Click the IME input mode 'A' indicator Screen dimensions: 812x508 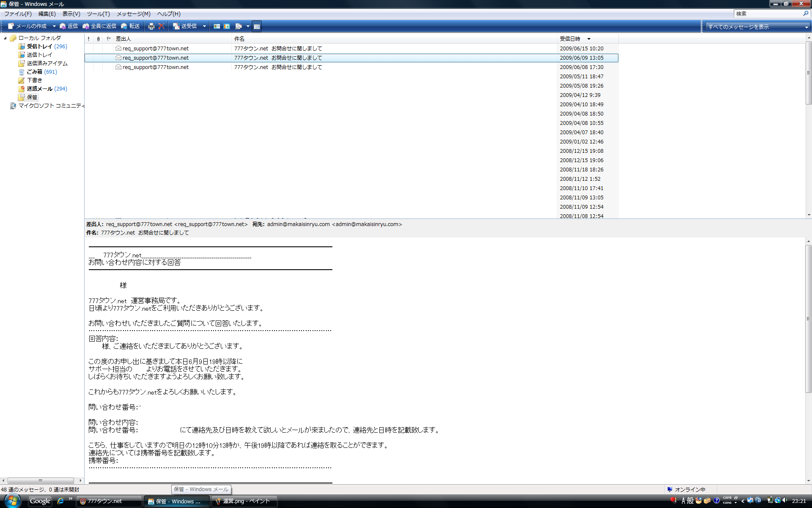pos(683,501)
